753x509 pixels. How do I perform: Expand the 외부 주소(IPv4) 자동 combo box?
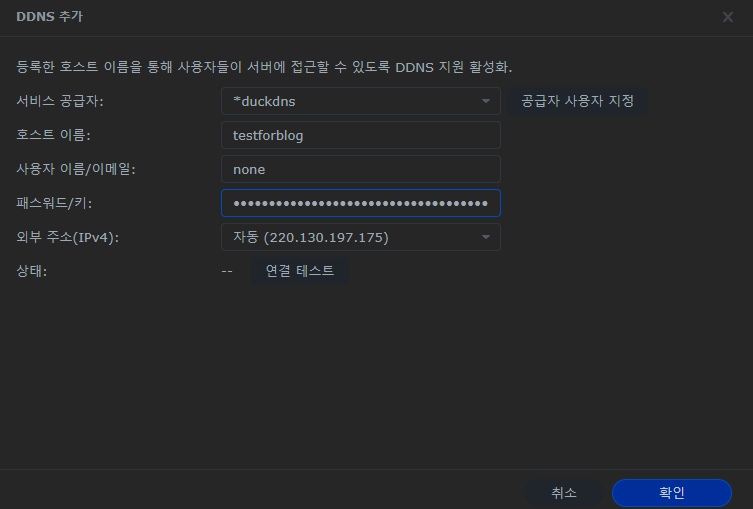point(350,237)
